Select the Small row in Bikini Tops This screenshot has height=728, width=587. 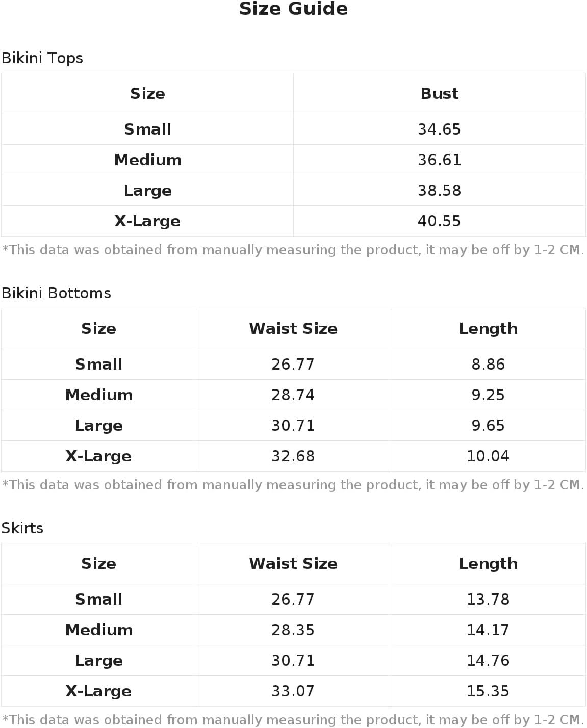(x=293, y=129)
